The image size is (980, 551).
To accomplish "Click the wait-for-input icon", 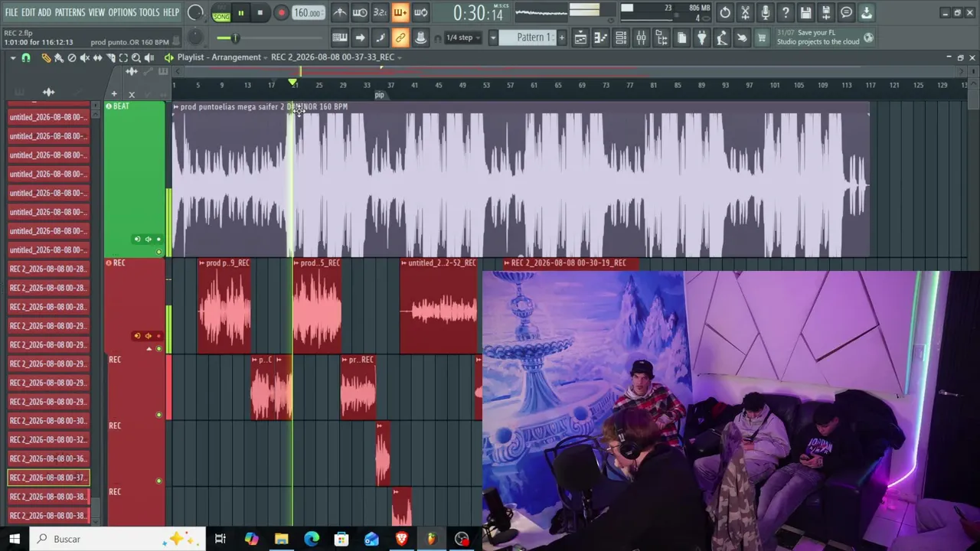I will [360, 12].
